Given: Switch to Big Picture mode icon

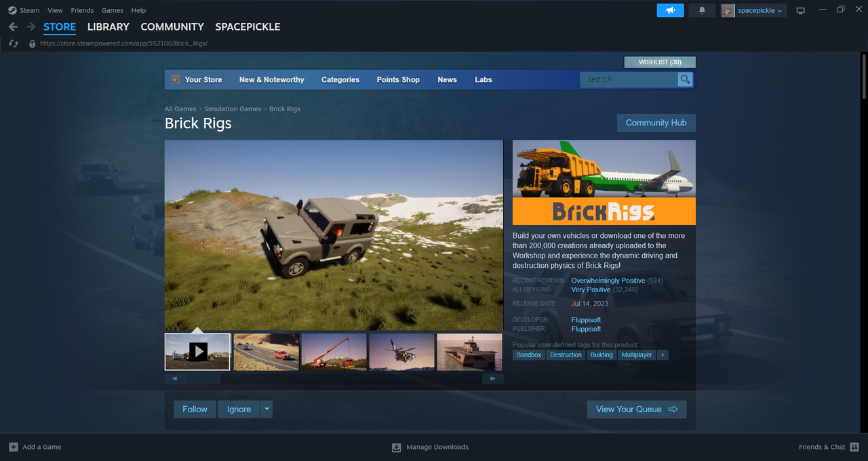Looking at the screenshot, I should point(800,10).
